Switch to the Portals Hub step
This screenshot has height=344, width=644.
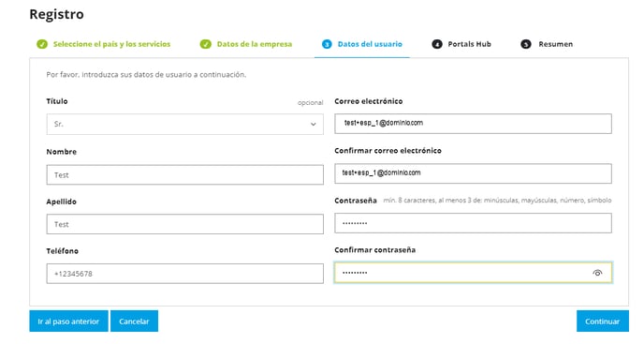[x=469, y=44]
